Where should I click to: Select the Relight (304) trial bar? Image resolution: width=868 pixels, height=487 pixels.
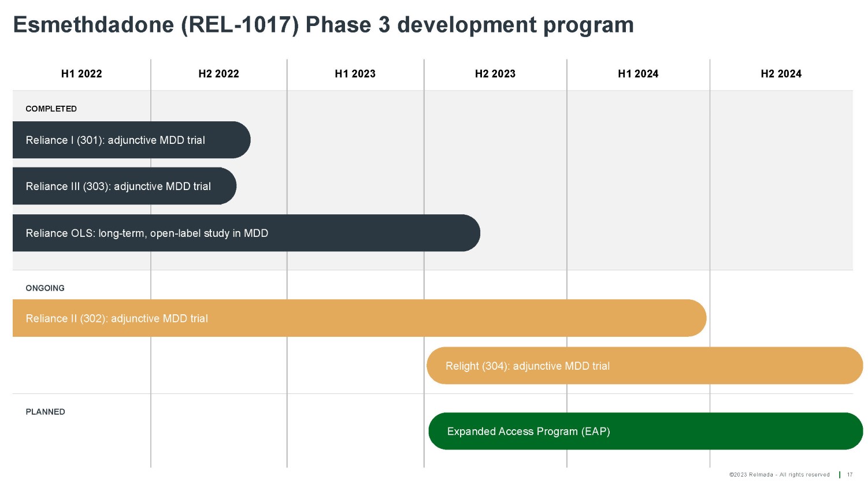click(x=644, y=366)
